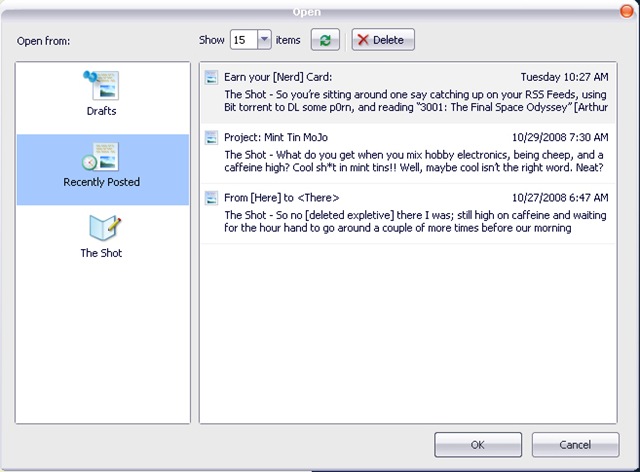Click the date "Tuesday 10:27 AM"
This screenshot has width=640, height=472.
[x=564, y=77]
